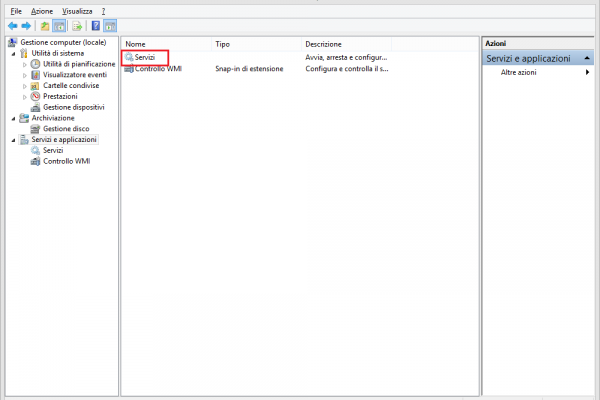Collapse the Servizi e applicazioni tree node

[13, 140]
